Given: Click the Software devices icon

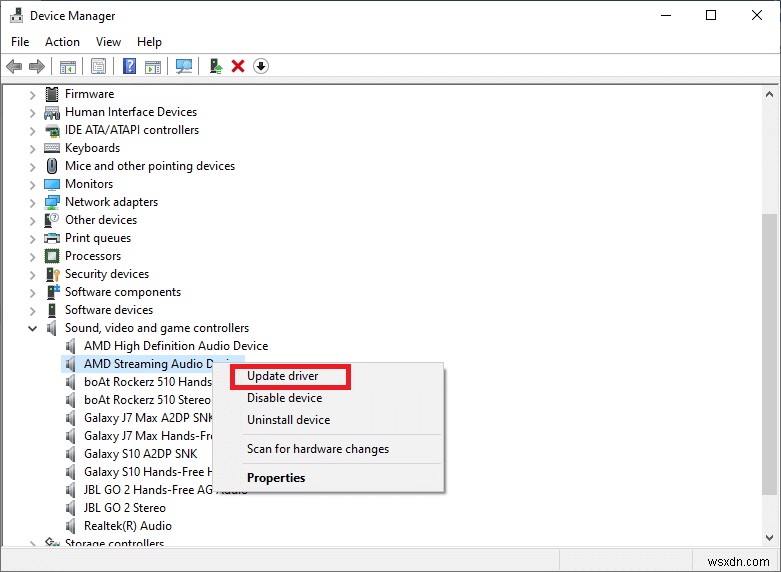Looking at the screenshot, I should point(52,310).
